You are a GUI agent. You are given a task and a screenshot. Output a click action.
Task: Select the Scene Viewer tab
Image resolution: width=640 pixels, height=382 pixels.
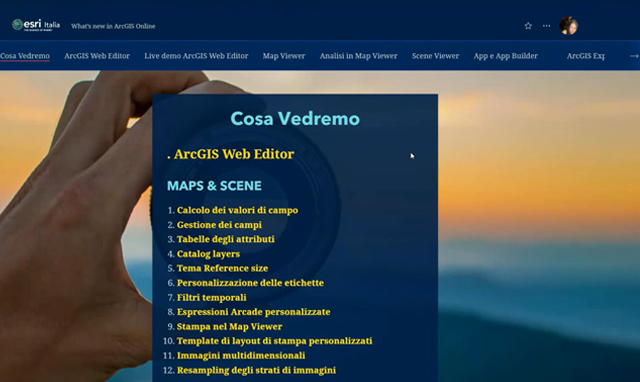tap(435, 56)
